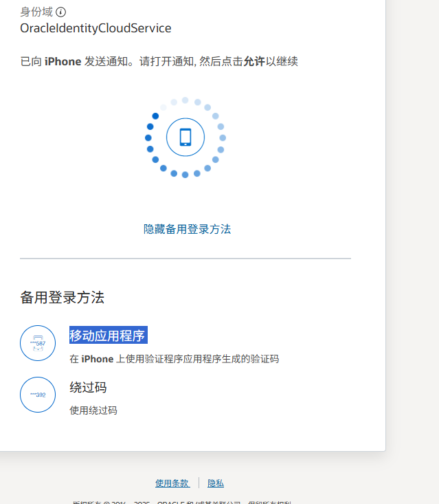
Task: Click the authenticator app verification code description
Action: (x=174, y=359)
